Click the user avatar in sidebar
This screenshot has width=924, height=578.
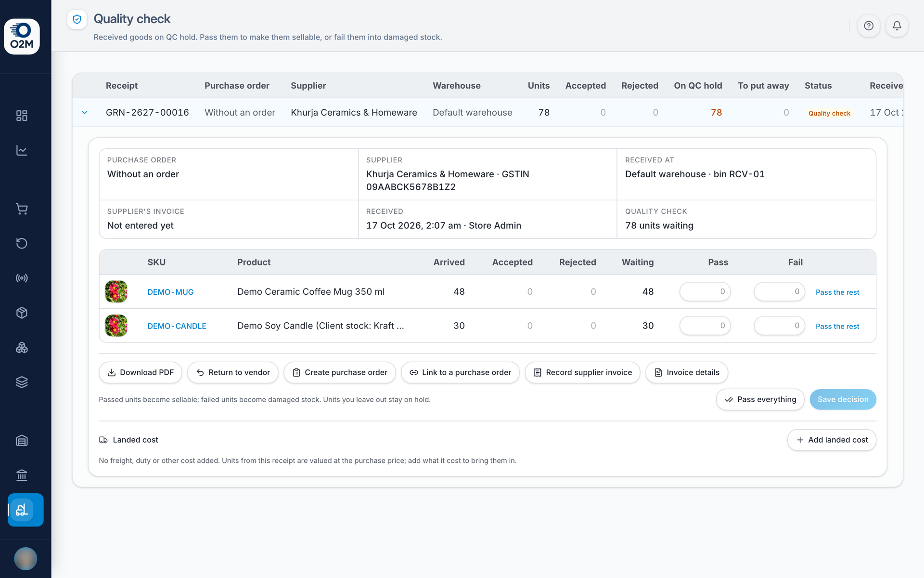[26, 559]
